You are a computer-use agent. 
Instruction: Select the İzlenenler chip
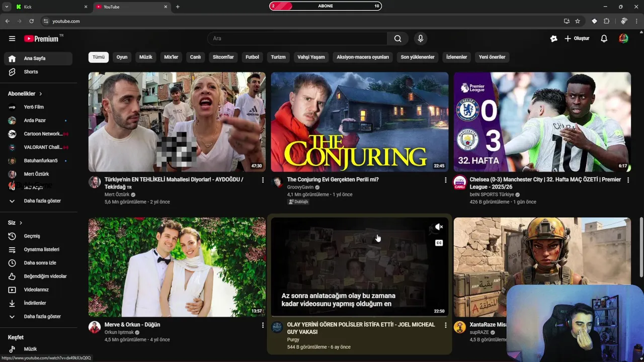coord(457,57)
